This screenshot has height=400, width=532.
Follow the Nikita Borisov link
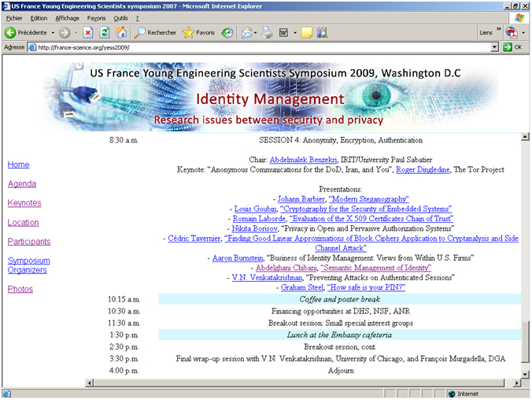click(x=254, y=228)
